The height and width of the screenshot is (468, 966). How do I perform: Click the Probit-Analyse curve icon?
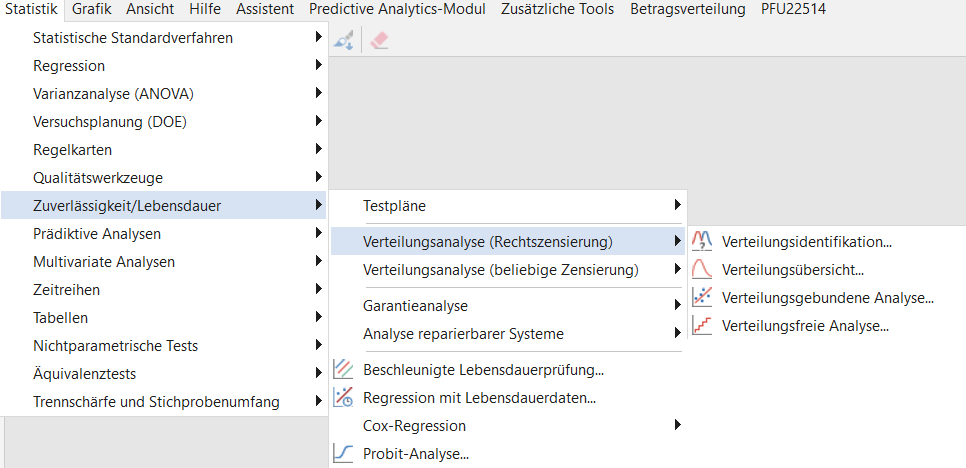[343, 454]
